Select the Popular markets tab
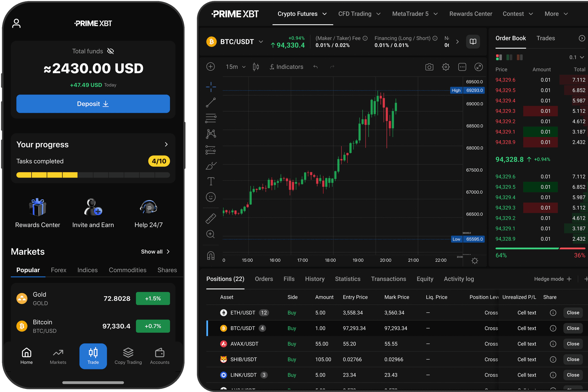 pos(28,270)
